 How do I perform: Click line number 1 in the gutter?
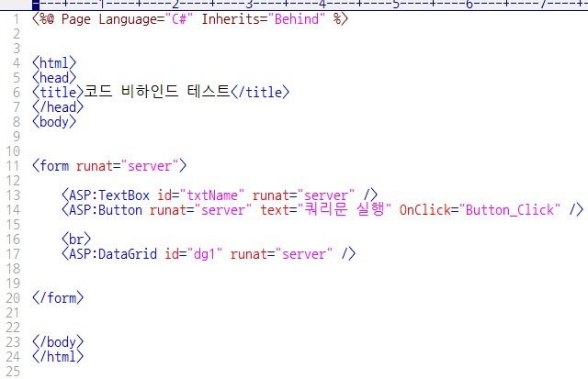pyautogui.click(x=17, y=19)
